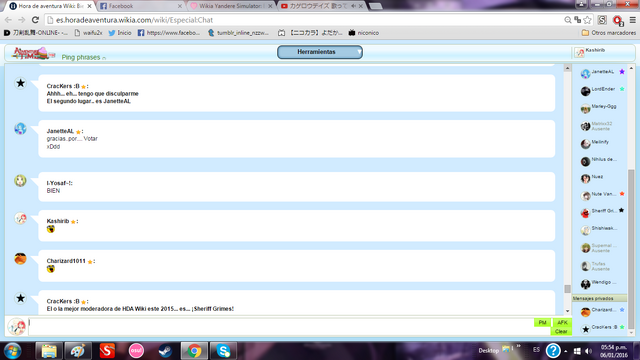This screenshot has height=360, width=640.
Task: Click Kashirib's avatar in chat messages
Action: pos(20,218)
